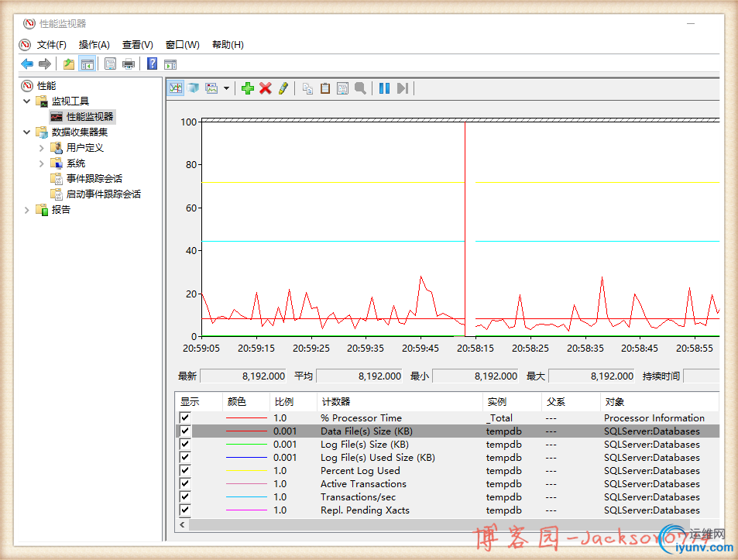Uncheck the % Processor Time counter checkbox
The height and width of the screenshot is (560, 738).
click(185, 418)
